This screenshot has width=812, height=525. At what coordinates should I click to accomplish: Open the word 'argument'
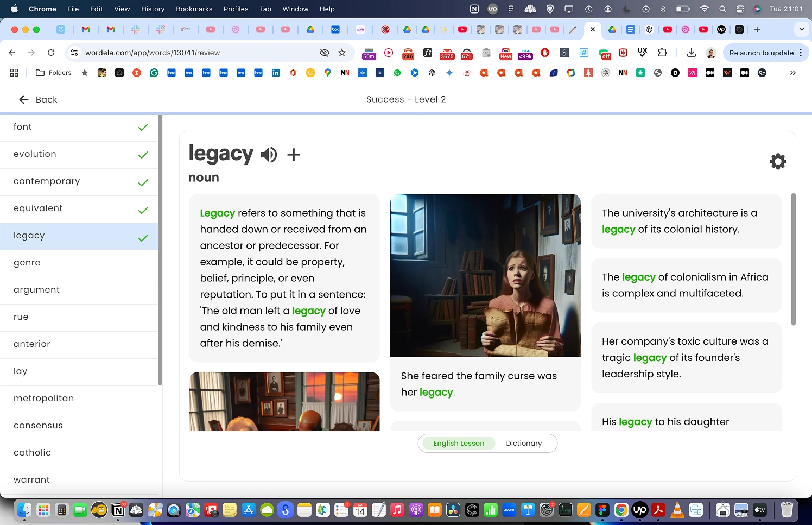[79, 290]
